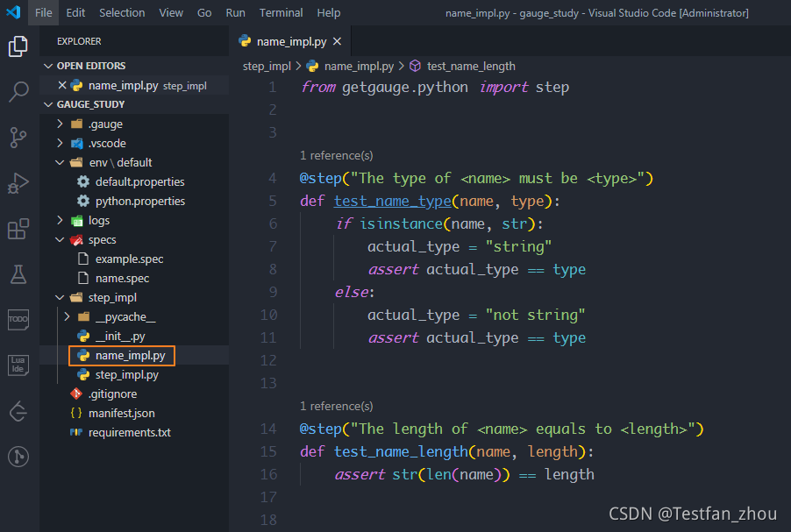Open name.spec file
The image size is (791, 532).
coord(122,279)
